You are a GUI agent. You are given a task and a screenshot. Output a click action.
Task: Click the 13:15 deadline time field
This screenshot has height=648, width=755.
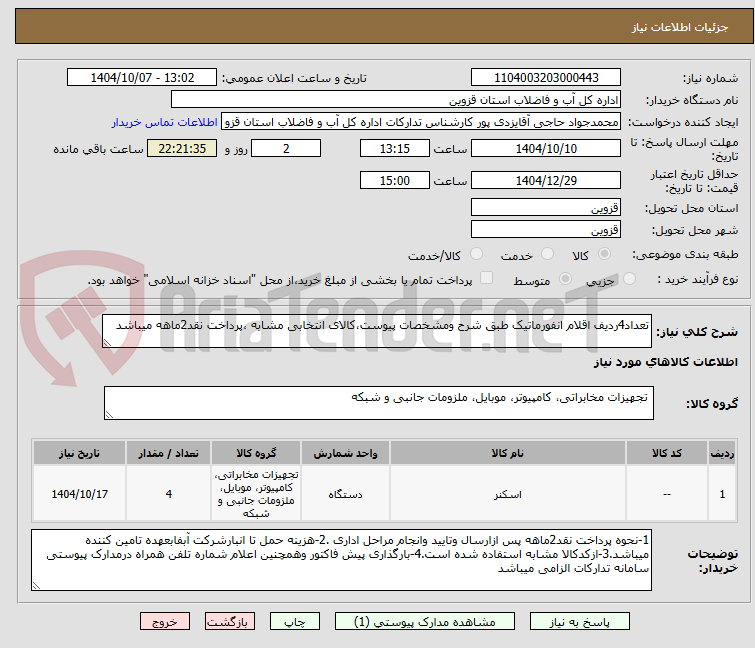[395, 148]
